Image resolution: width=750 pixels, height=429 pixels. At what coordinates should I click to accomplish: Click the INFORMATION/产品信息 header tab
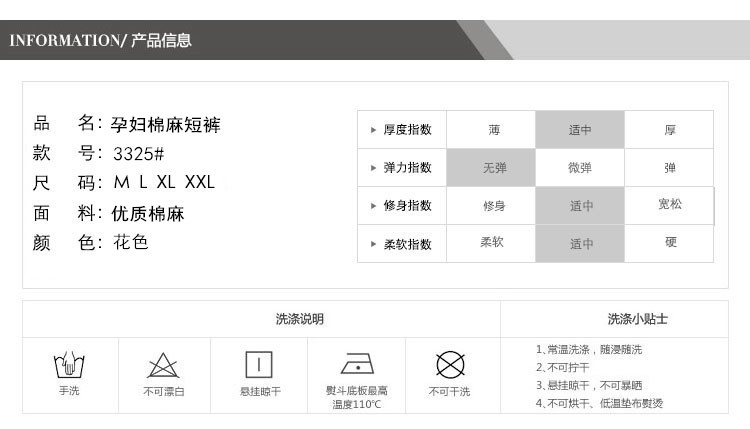pos(100,41)
